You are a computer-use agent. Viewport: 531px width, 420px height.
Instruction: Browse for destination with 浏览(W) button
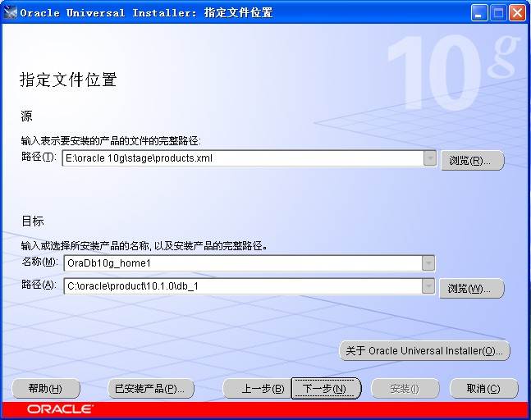pos(472,289)
